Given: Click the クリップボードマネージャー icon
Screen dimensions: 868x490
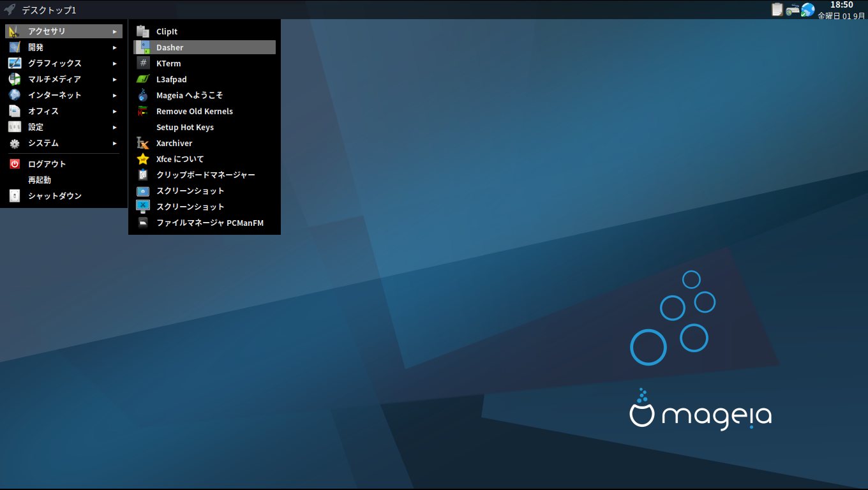Looking at the screenshot, I should point(143,175).
